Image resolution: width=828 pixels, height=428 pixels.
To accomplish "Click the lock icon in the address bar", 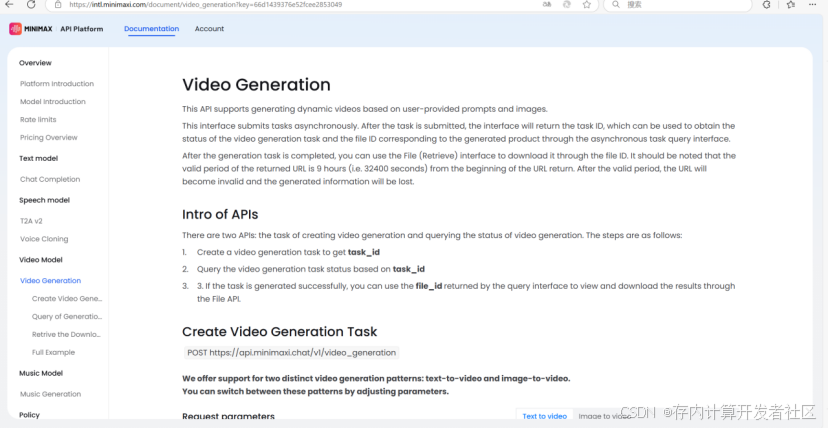I will click(58, 4).
